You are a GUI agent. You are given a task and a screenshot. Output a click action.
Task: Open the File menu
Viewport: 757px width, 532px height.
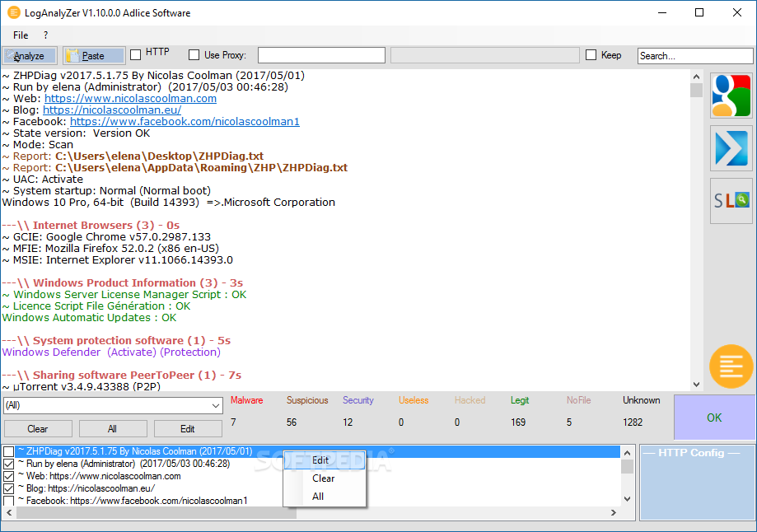[21, 35]
